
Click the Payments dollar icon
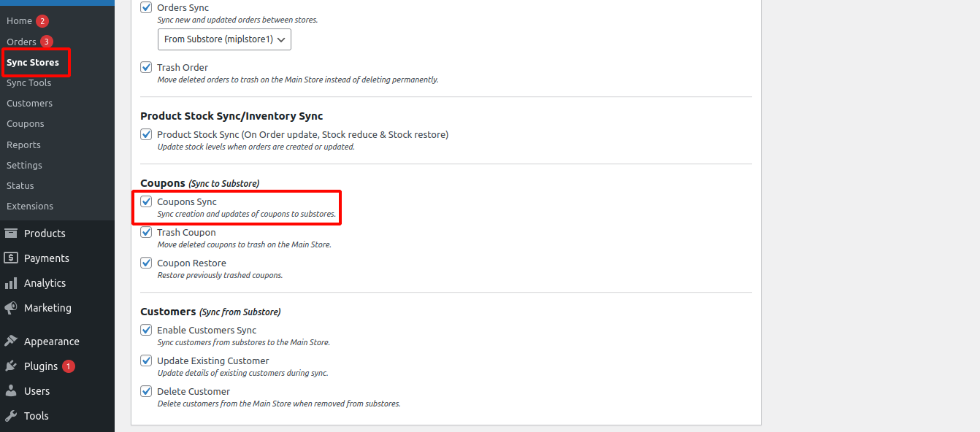click(11, 258)
